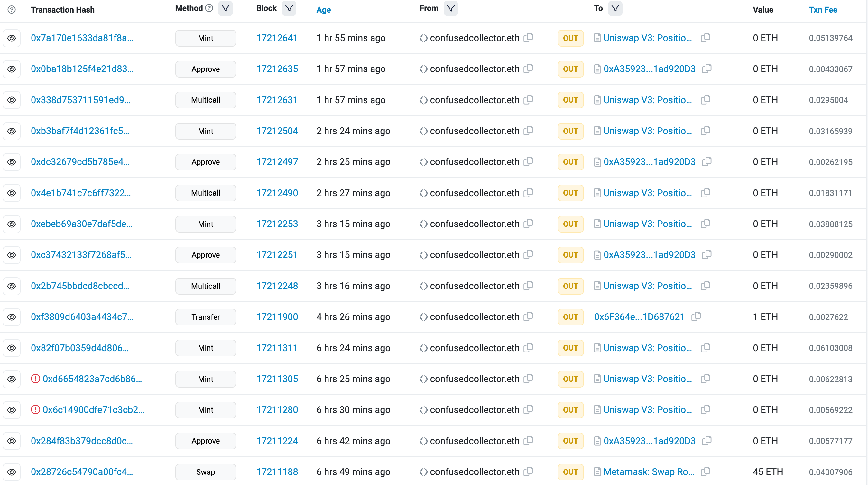Image resolution: width=868 pixels, height=485 pixels.
Task: Select the 1 ETH value cell
Action: (765, 317)
